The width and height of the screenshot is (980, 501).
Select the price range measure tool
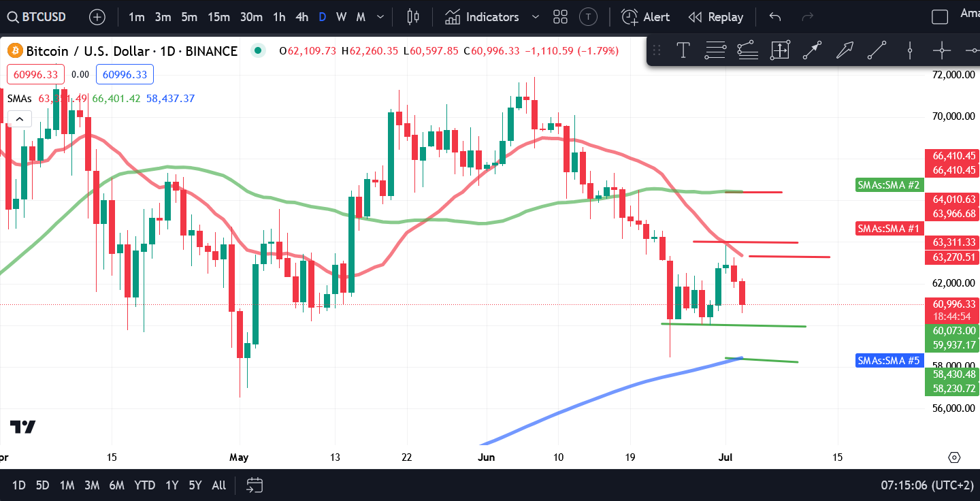coord(780,50)
